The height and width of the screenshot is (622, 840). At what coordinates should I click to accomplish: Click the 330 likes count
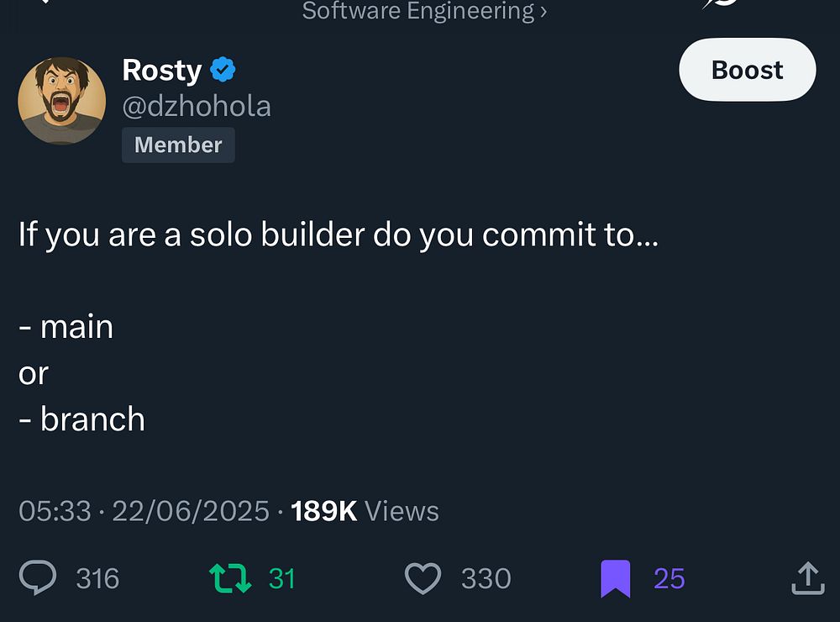486,578
